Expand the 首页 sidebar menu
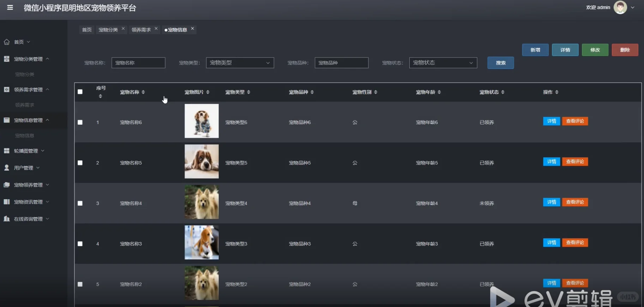The width and height of the screenshot is (644, 307). pos(29,42)
